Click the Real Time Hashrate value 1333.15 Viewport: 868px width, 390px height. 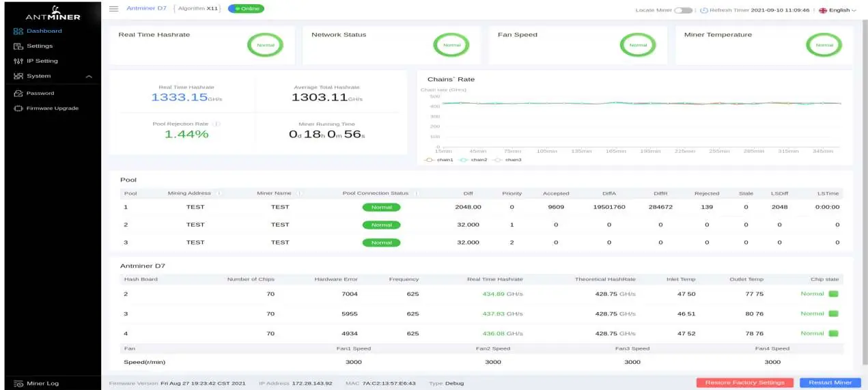pos(180,98)
